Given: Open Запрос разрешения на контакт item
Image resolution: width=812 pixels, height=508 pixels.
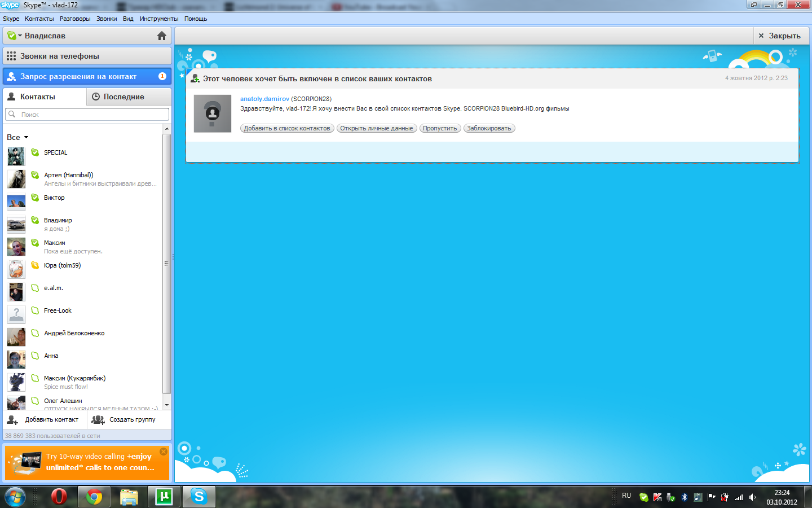Looking at the screenshot, I should point(87,76).
